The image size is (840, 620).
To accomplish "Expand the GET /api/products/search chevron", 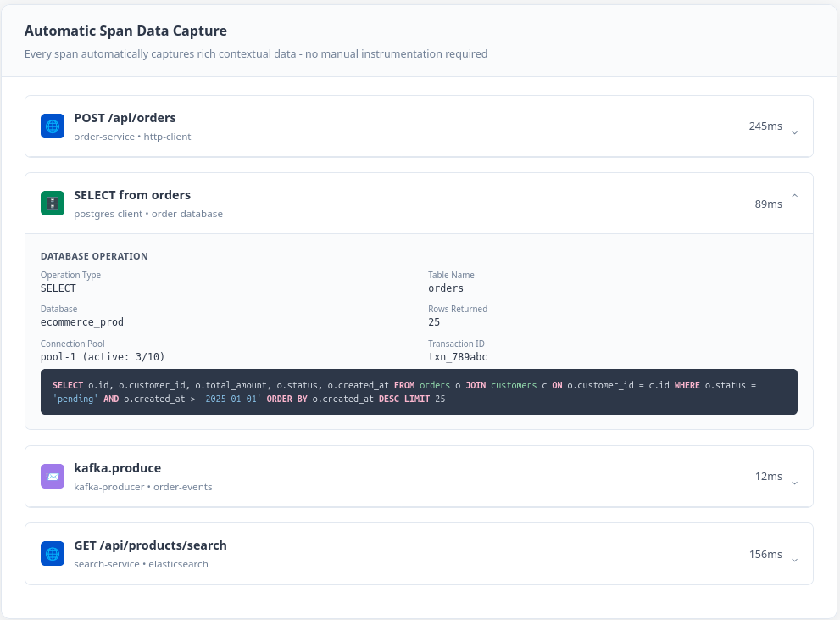I will pyautogui.click(x=794, y=558).
